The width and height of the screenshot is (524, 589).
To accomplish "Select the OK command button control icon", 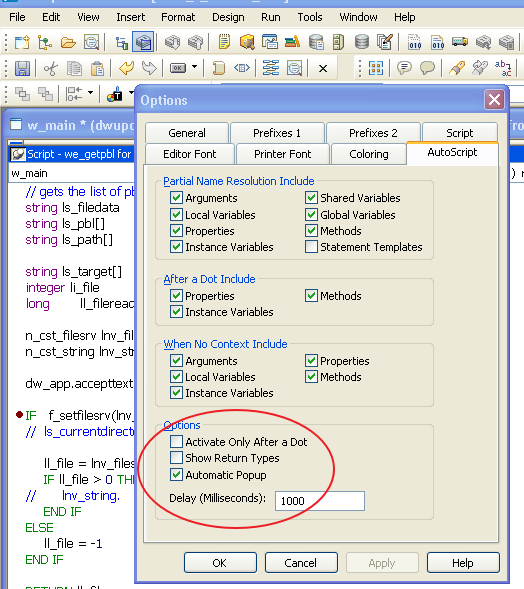I will coord(178,68).
